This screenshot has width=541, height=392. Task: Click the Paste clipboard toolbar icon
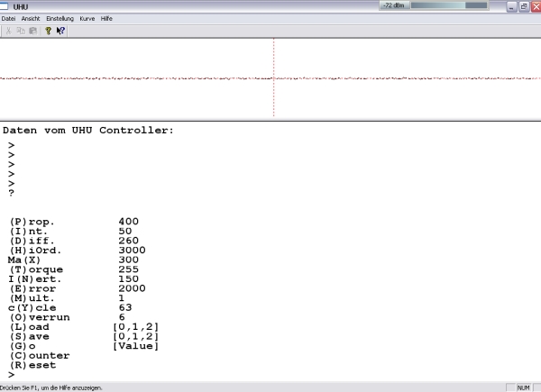(33, 31)
